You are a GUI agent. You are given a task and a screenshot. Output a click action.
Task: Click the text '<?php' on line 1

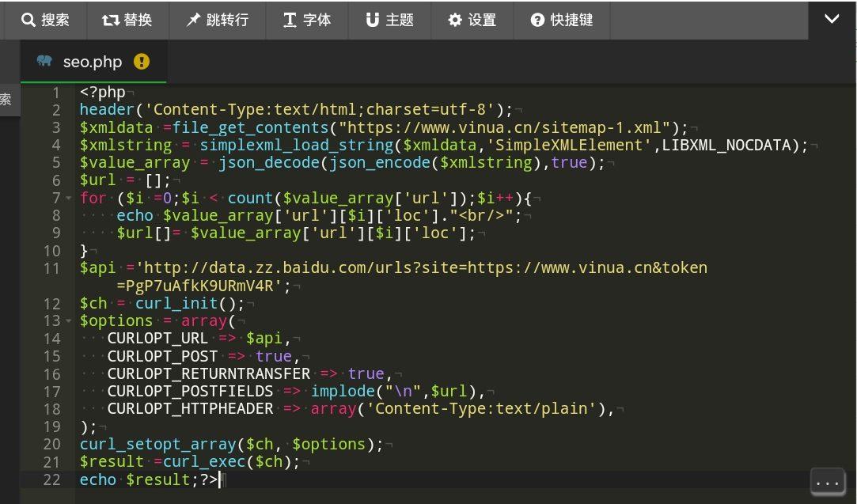(103, 93)
